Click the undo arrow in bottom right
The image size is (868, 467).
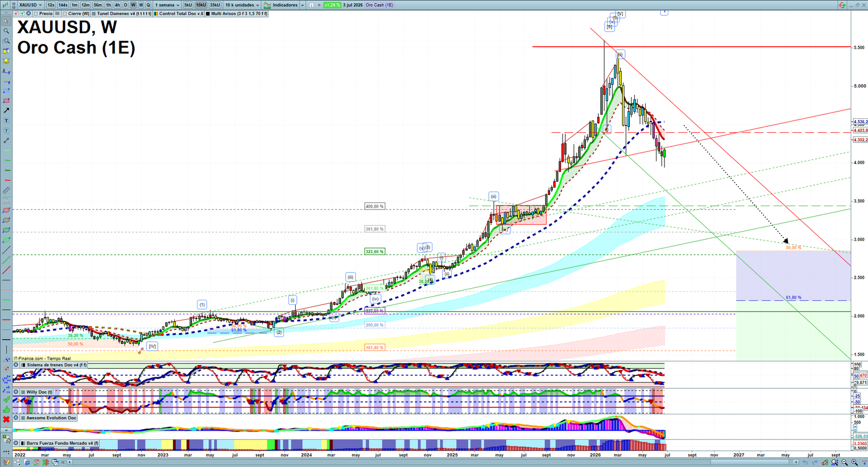[805, 462]
